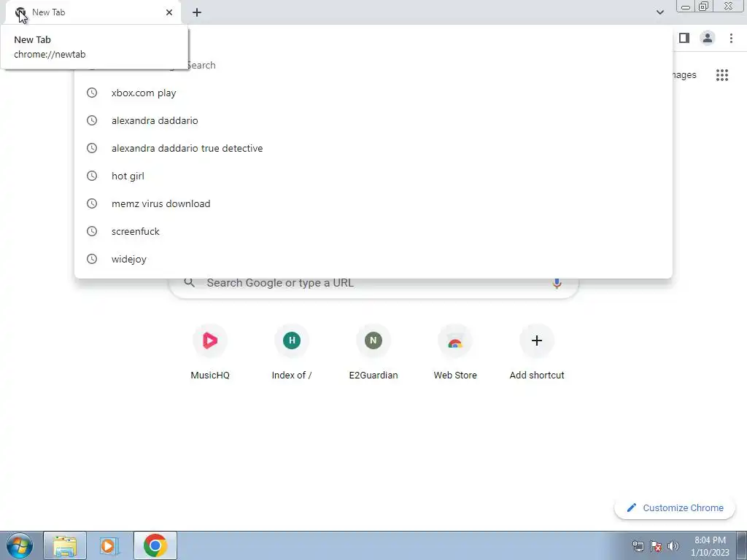Close the New Tab tab
This screenshot has height=560, width=747.
click(x=169, y=12)
